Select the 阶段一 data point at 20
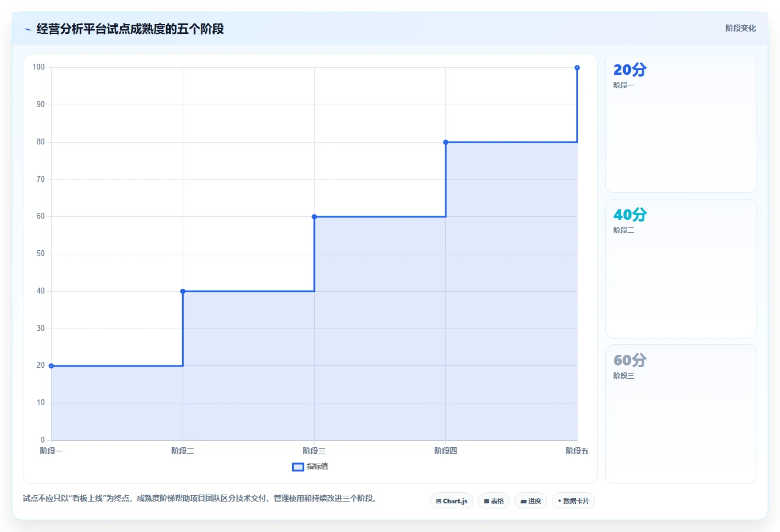The height and width of the screenshot is (532, 780). pyautogui.click(x=51, y=366)
